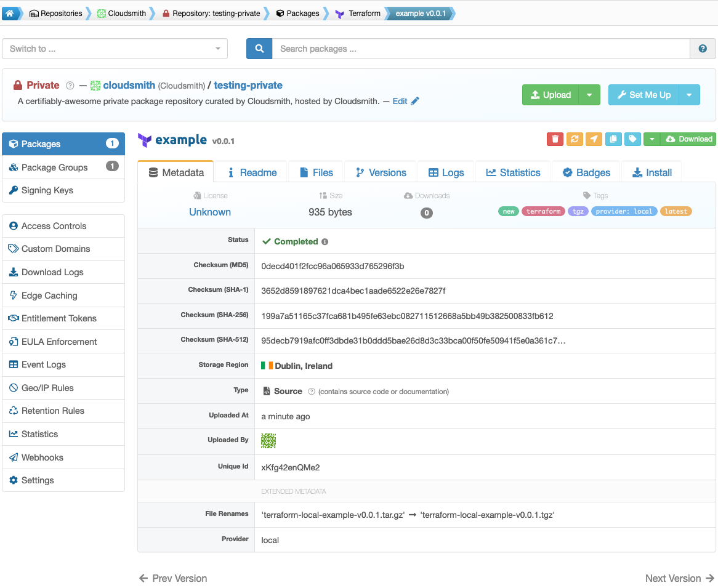Click the blue search magnifier button
This screenshot has width=718, height=588.
tap(259, 49)
